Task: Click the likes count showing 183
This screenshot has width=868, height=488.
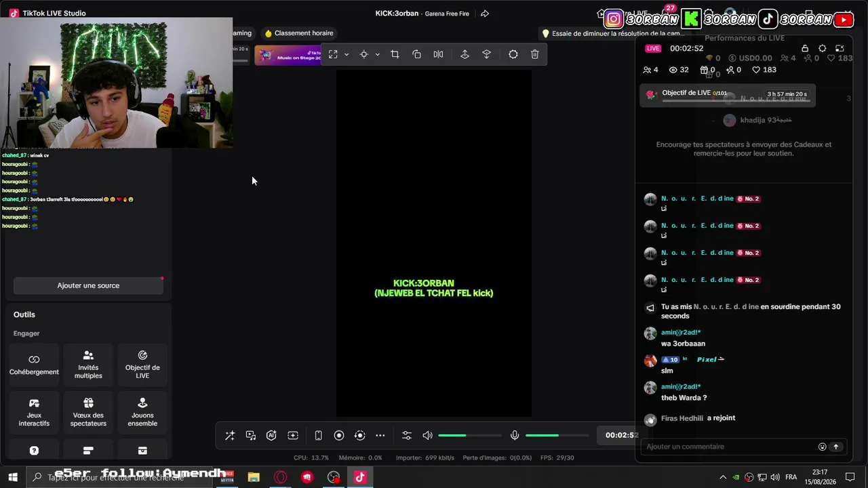Action: 764,70
